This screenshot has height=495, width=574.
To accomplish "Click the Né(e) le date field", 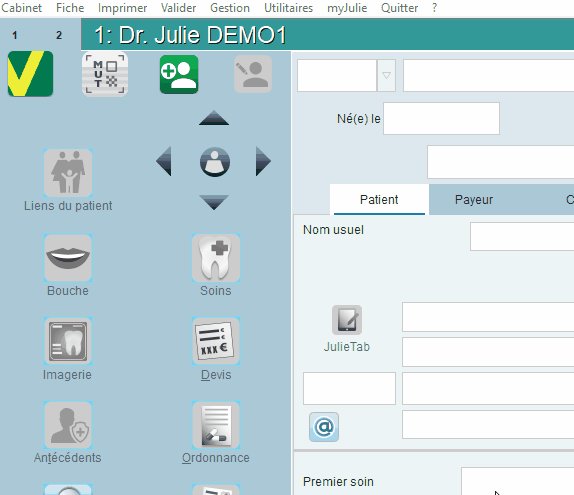I will click(441, 119).
